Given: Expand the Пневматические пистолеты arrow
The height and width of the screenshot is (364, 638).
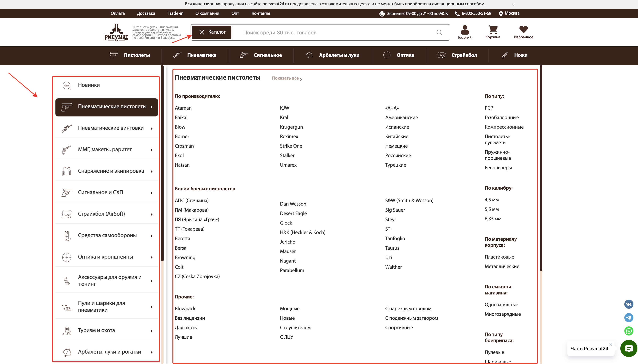Looking at the screenshot, I should 151,107.
